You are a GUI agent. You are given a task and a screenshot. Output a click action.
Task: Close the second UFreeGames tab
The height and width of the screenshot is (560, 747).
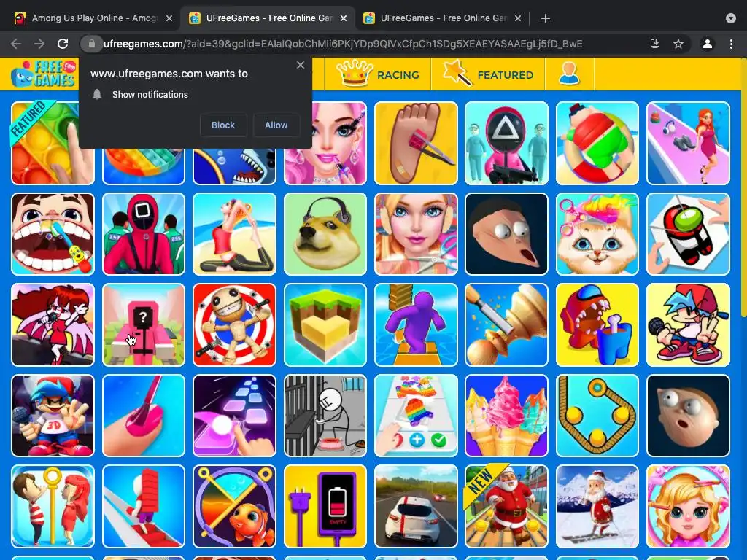click(344, 18)
